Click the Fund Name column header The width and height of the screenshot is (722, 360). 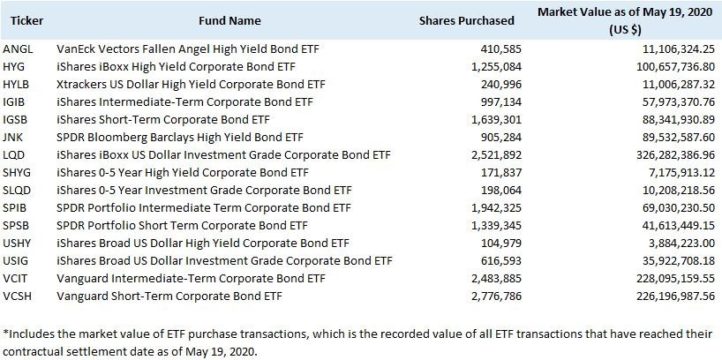(230, 21)
